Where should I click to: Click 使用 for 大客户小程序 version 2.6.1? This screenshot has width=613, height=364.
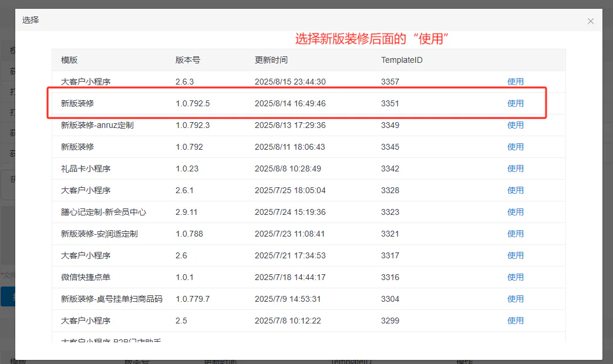[516, 190]
